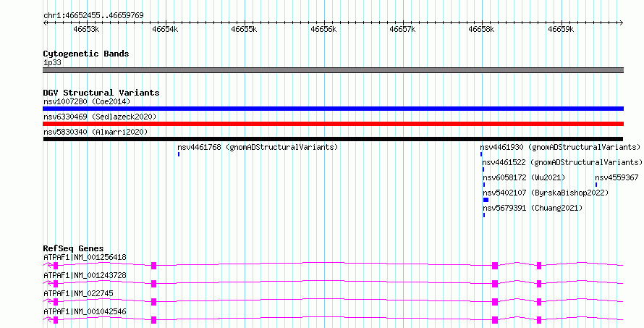This screenshot has width=644, height=328.
Task: Open variant label nsv5679391 (Chuang2021)
Action: [x=533, y=208]
